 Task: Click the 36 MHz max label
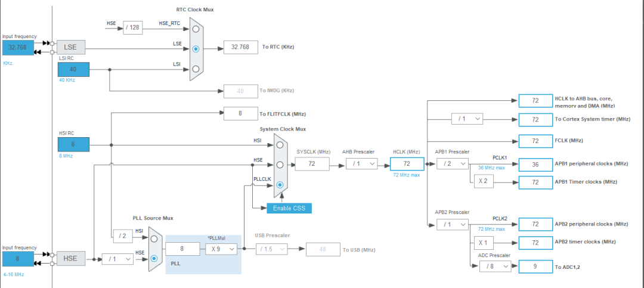pos(491,168)
